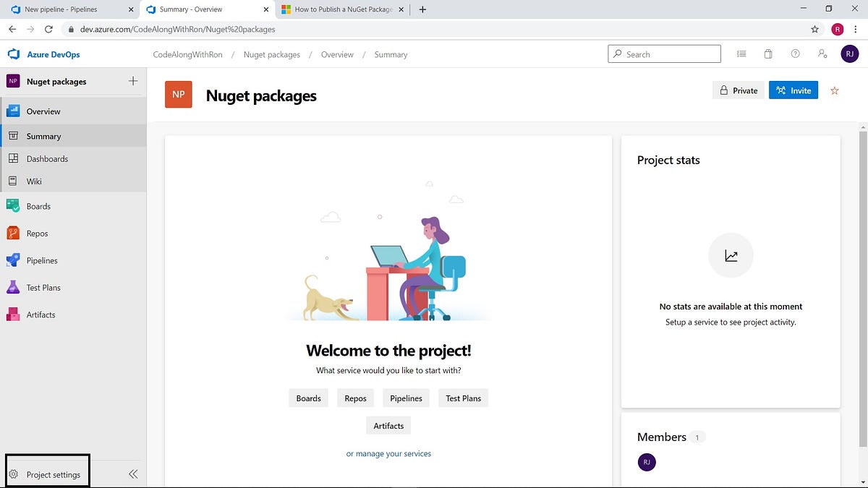Open the Test Plans flask icon
This screenshot has height=488, width=868.
pos(13,287)
